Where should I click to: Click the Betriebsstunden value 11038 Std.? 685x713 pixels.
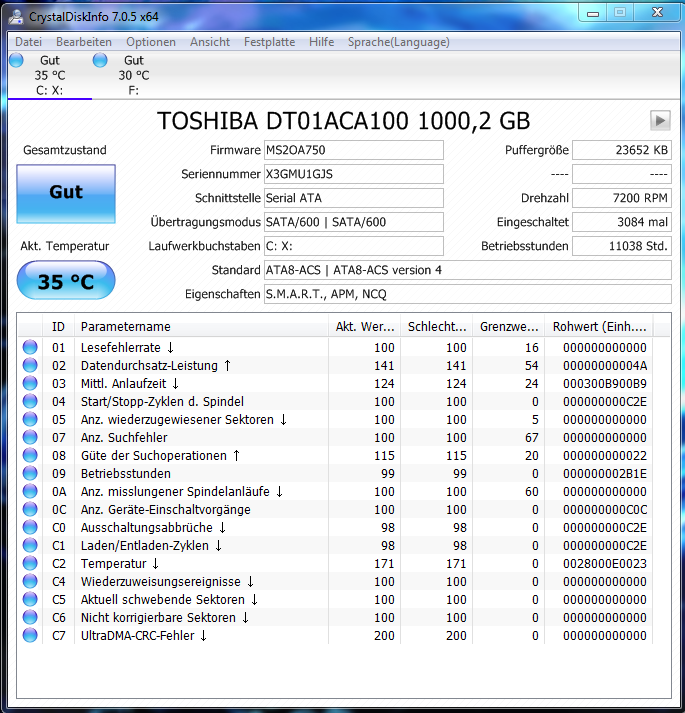(x=622, y=246)
